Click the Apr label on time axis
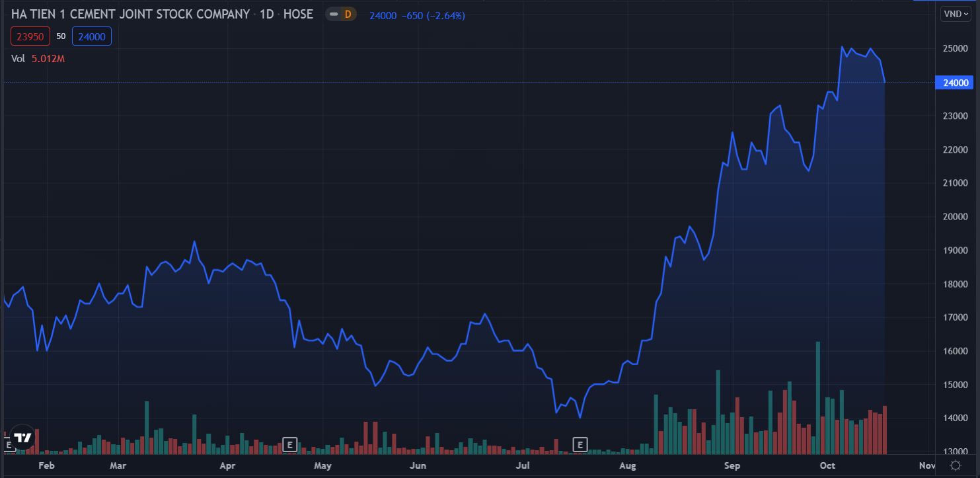Viewport: 980px width, 478px height. (x=227, y=465)
